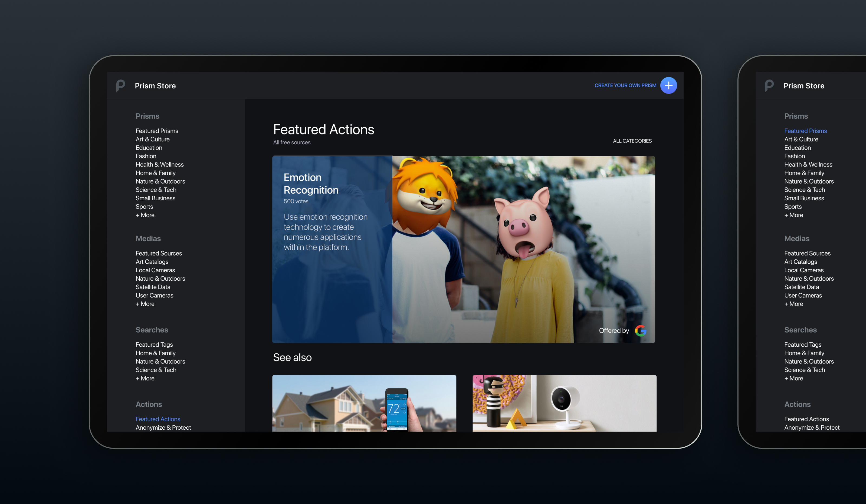This screenshot has width=866, height=504.
Task: Select Fashion under Prisms
Action: coord(146,156)
